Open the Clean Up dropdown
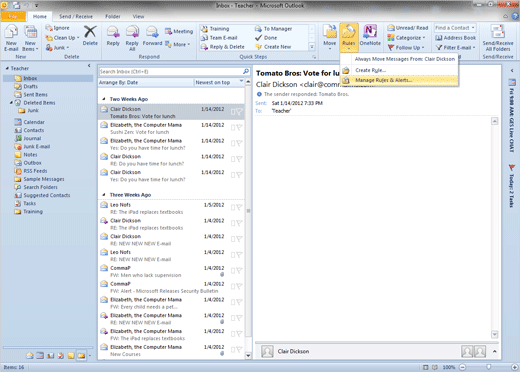Viewport: 520px width, 372px height. click(63, 38)
